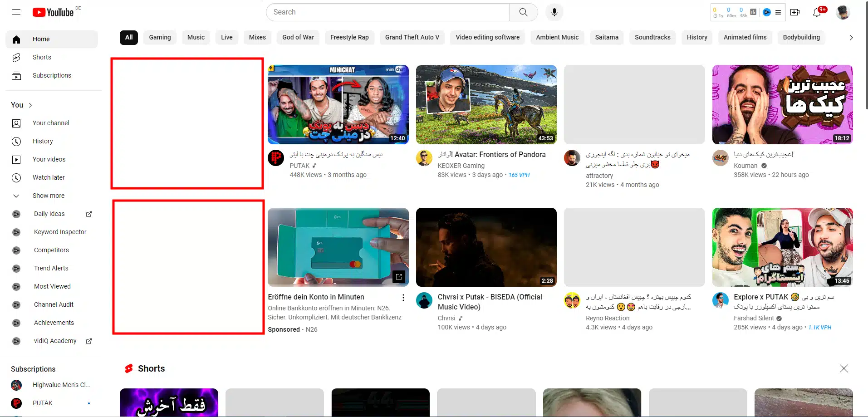The image size is (868, 417).
Task: Open Shorts in the sidebar
Action: tap(42, 57)
